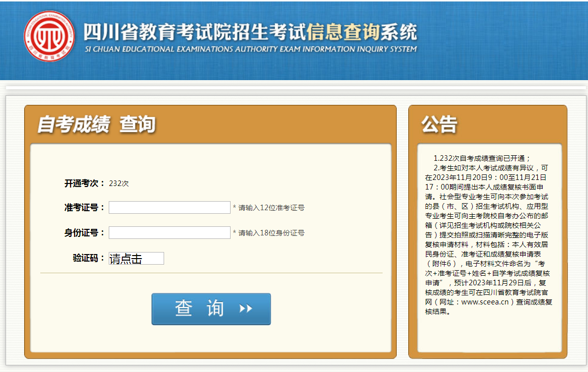Click the Sichuan Education Examination Authority logo
Screen dimensions: 588x372
point(49,36)
